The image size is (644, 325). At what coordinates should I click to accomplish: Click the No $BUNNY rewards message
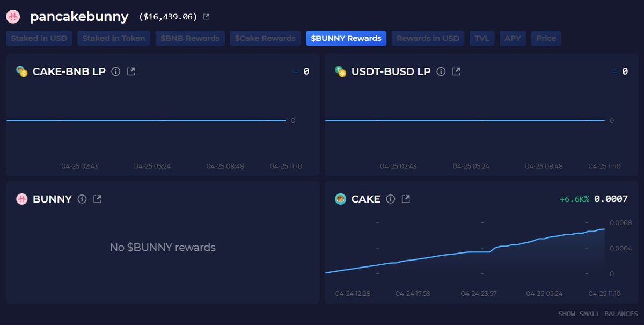[163, 248]
